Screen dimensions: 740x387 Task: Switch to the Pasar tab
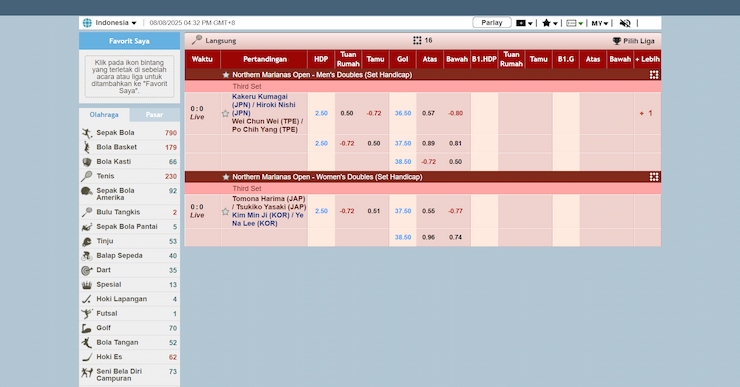pyautogui.click(x=154, y=115)
